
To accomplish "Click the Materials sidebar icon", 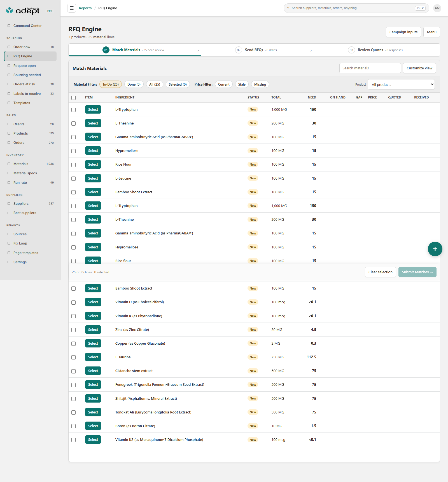I will coord(9,164).
